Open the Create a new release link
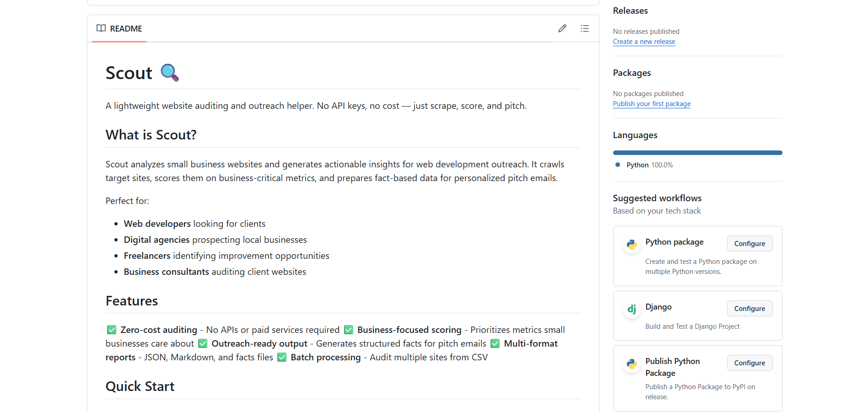 [644, 42]
